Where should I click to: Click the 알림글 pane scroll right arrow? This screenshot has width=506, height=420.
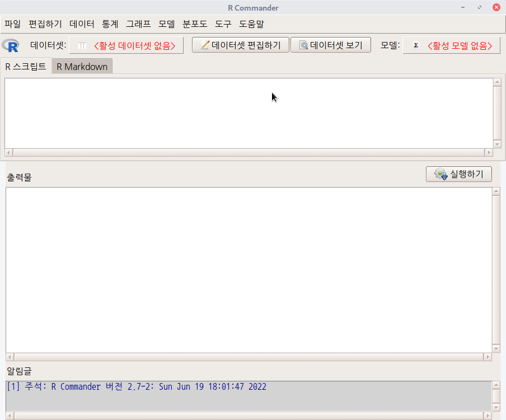[x=488, y=416]
